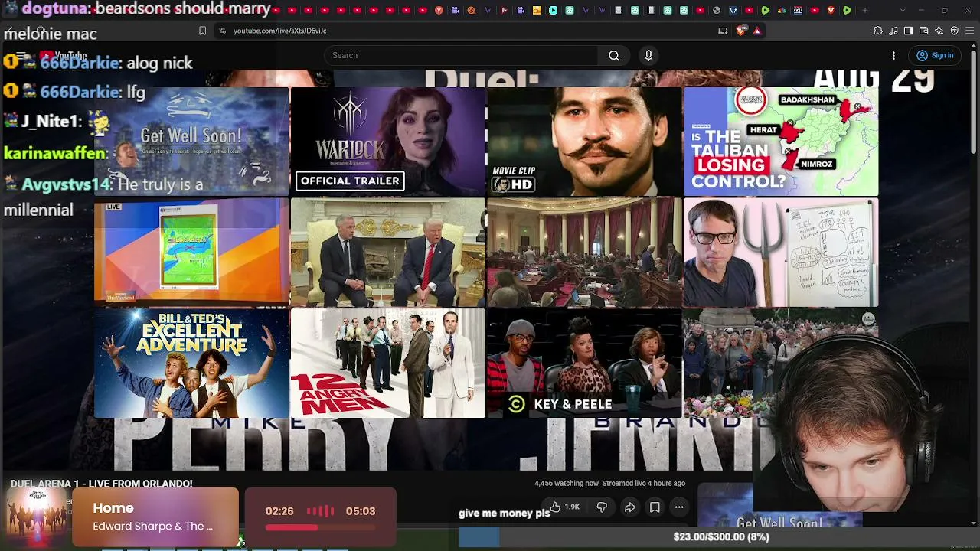Click the $23.00/$300.00 donation goal bar
The height and width of the screenshot is (551, 980).
(720, 537)
